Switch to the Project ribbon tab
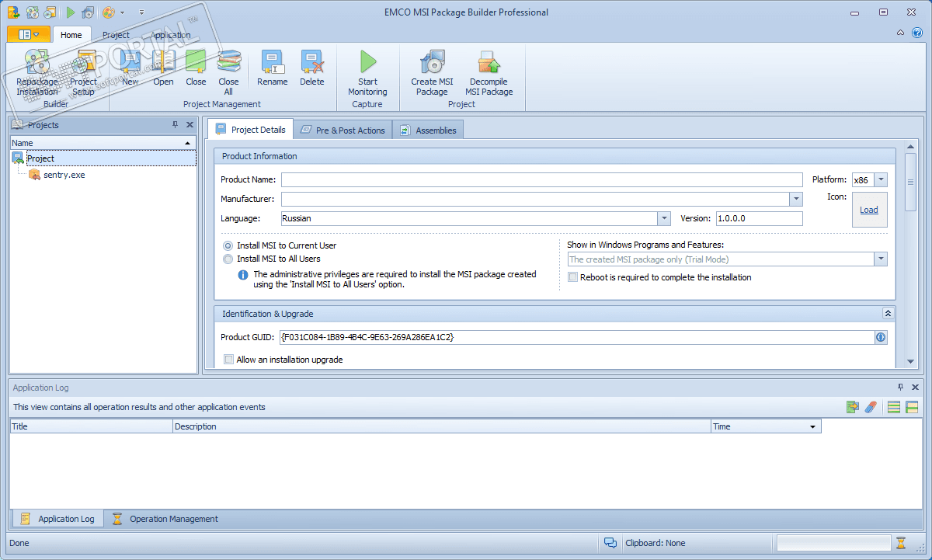The image size is (932, 560). [116, 35]
